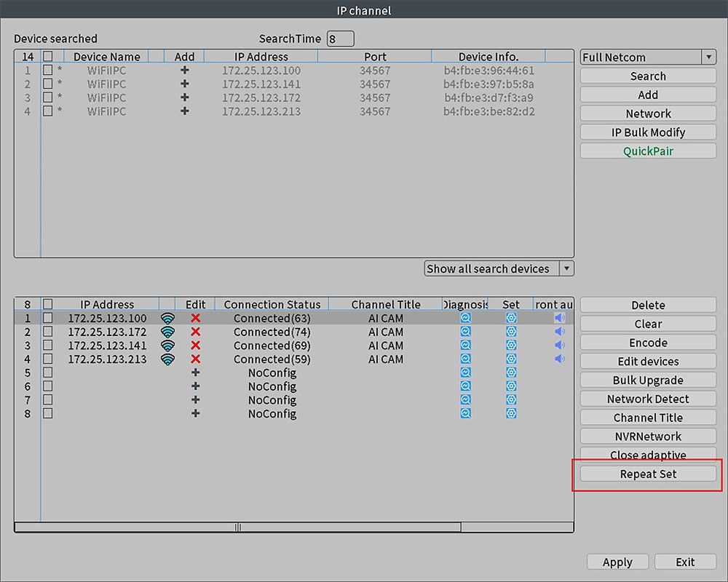The width and height of the screenshot is (728, 582).
Task: Open Set gear icon for channel 8
Action: coord(511,413)
